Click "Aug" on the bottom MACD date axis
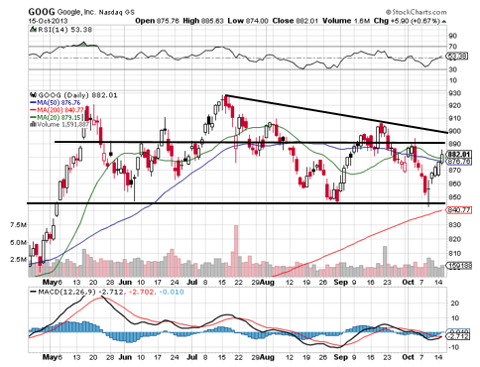Screen dimensions: 480x367 pos(267,357)
